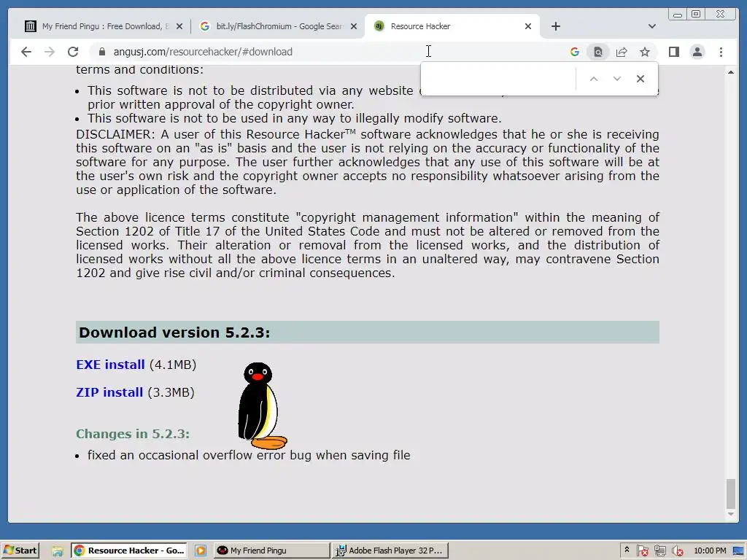Screen dimensions: 747x560
Task: Focus the find-in-page text field
Action: (x=498, y=79)
